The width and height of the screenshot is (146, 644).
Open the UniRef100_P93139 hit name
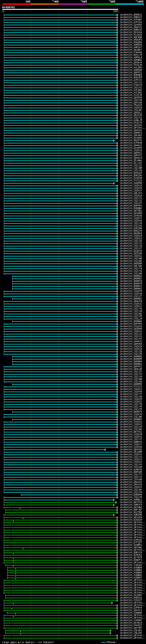(131, 65)
